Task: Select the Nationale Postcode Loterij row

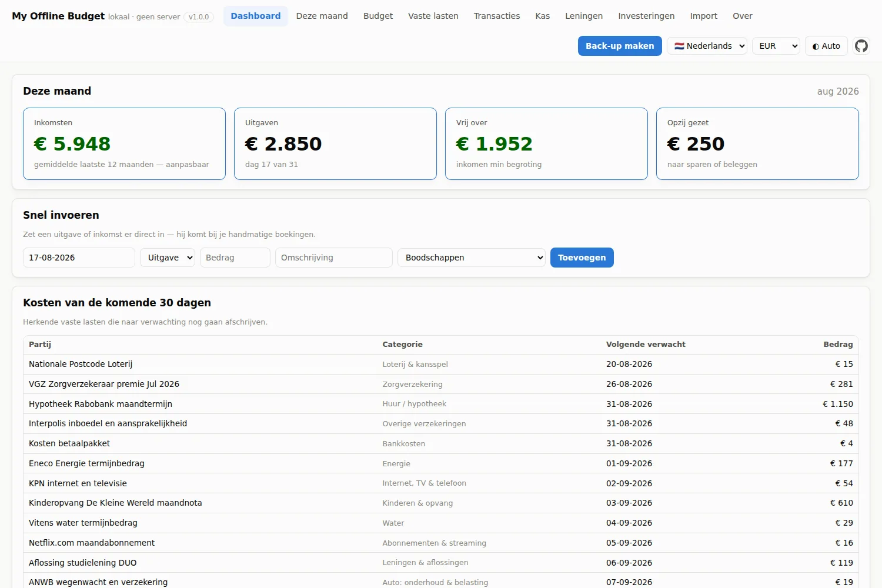Action: click(x=441, y=364)
